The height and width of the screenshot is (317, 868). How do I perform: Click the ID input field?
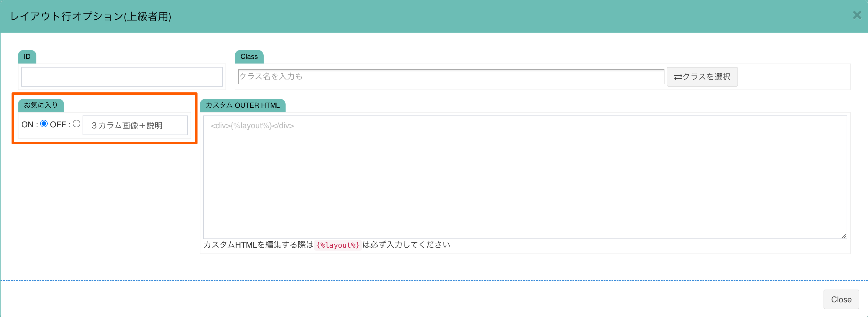pyautogui.click(x=122, y=77)
